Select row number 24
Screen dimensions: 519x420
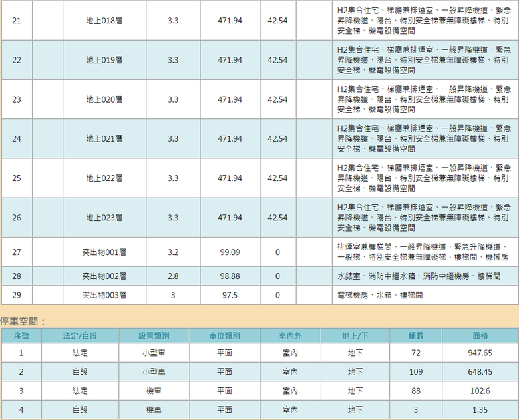(17, 139)
